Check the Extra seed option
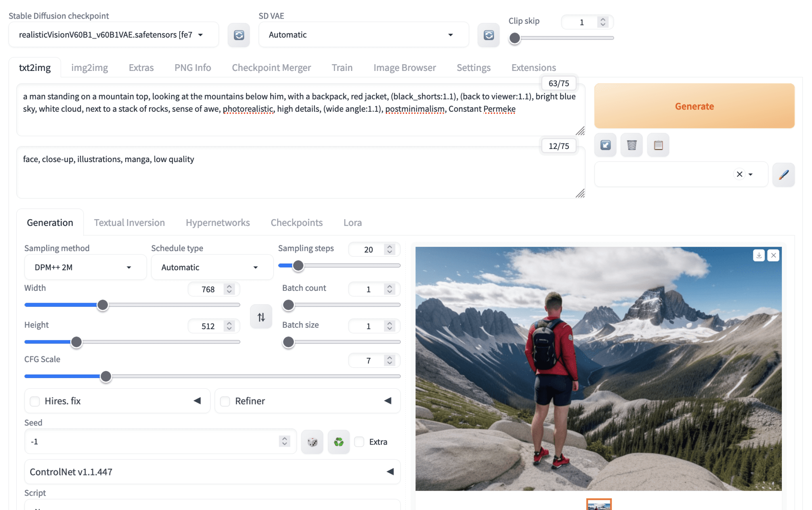 pyautogui.click(x=359, y=442)
